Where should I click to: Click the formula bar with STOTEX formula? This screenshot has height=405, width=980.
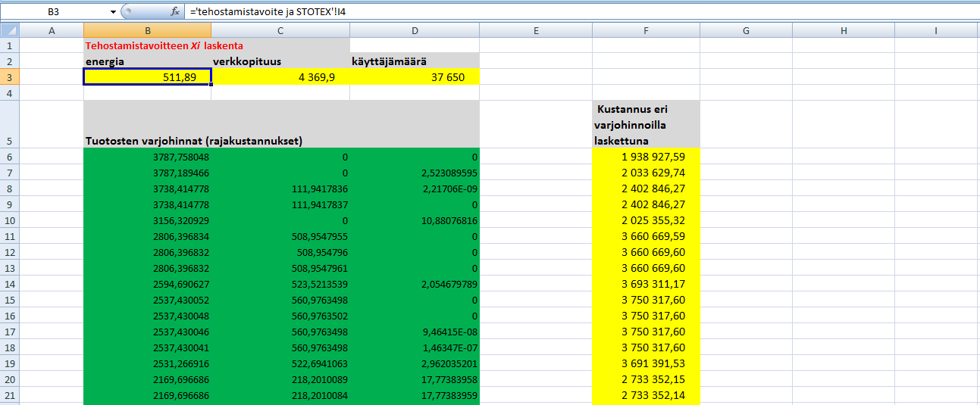point(582,12)
